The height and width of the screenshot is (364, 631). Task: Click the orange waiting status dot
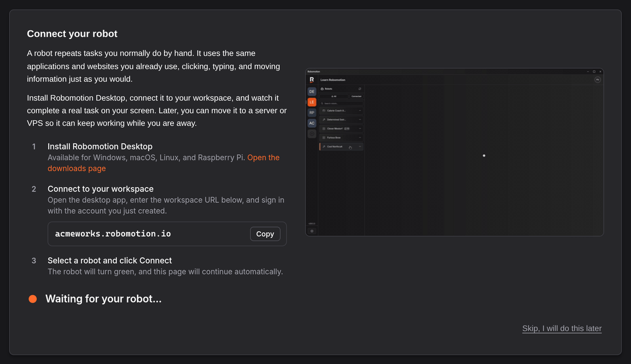[x=33, y=299]
